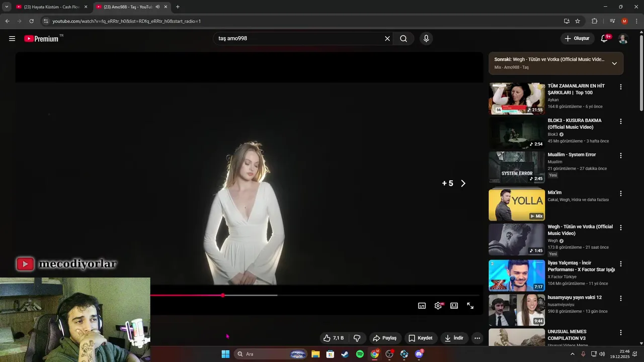Like the video with 7,1 B likes
Image resolution: width=644 pixels, height=362 pixels.
334,338
